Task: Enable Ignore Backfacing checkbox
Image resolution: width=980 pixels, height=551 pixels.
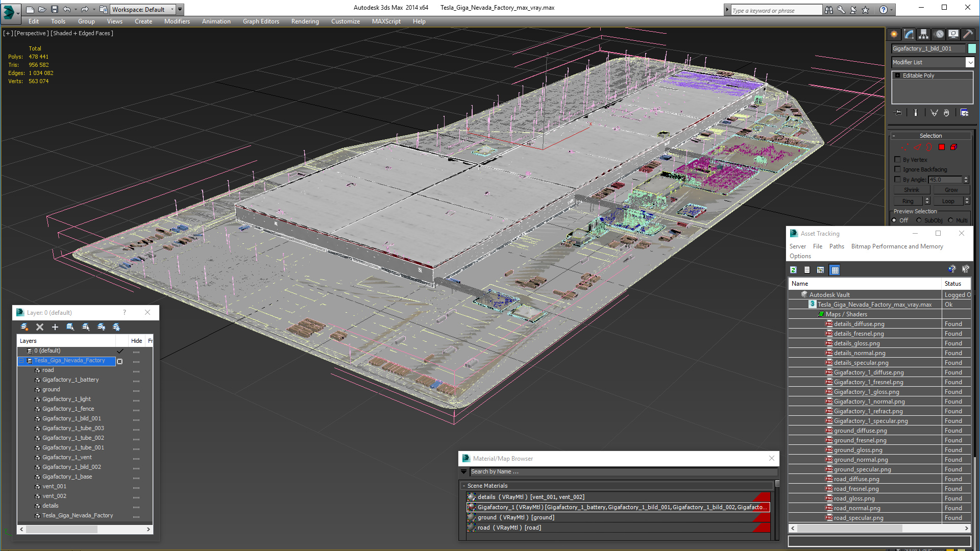Action: tap(898, 169)
